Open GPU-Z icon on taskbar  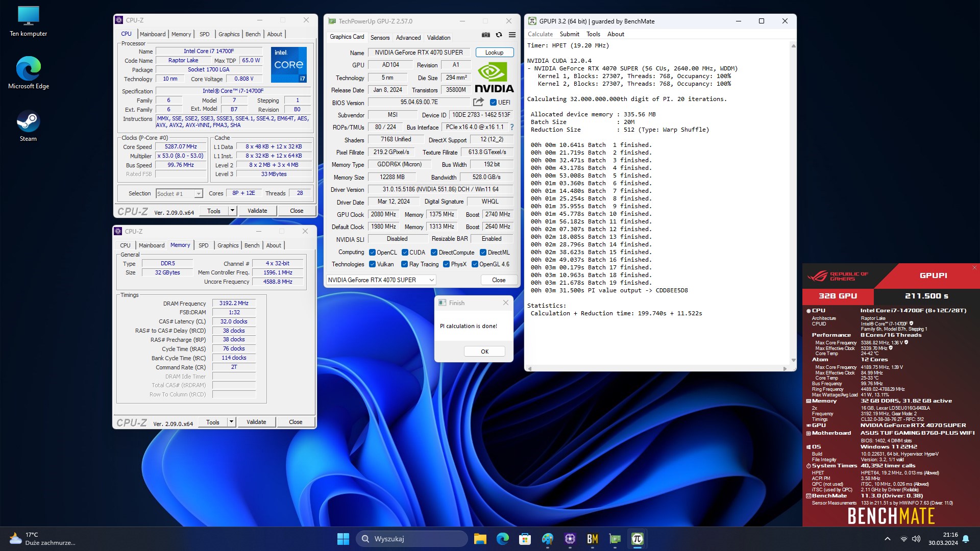pos(615,539)
